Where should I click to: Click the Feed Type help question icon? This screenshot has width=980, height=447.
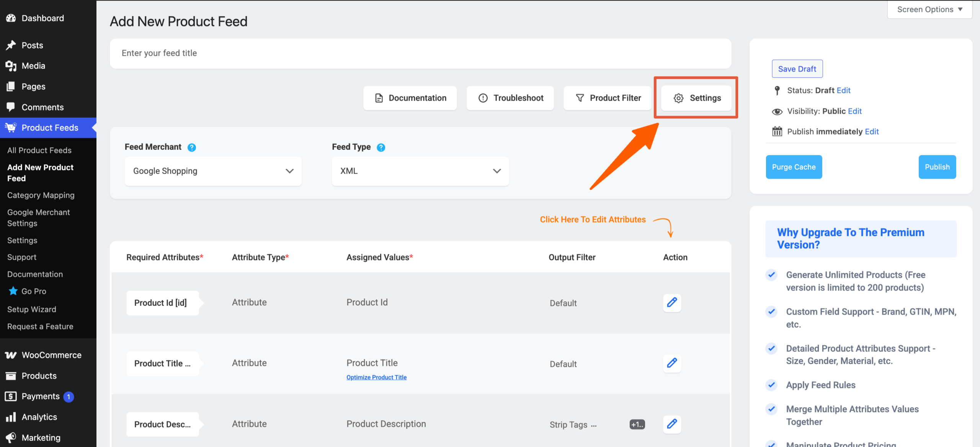(381, 147)
